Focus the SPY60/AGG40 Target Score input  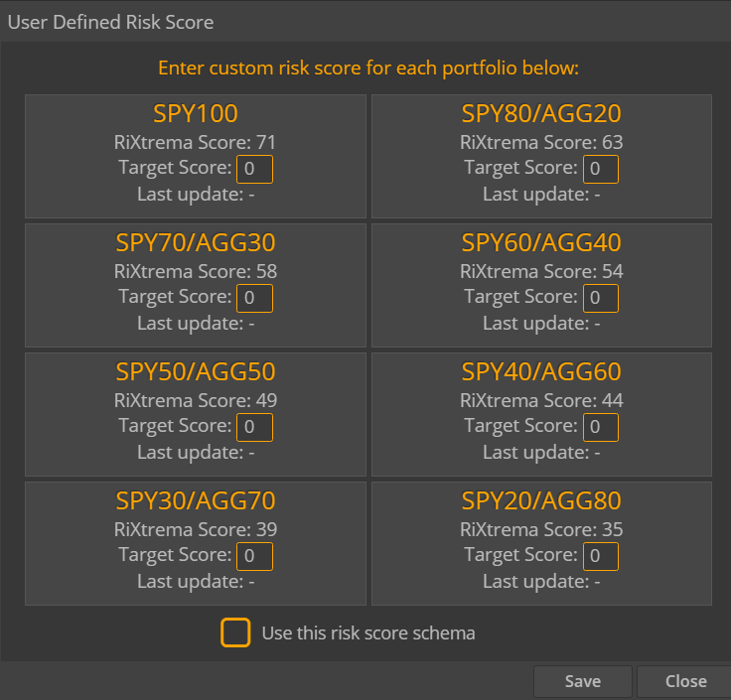pyautogui.click(x=600, y=298)
